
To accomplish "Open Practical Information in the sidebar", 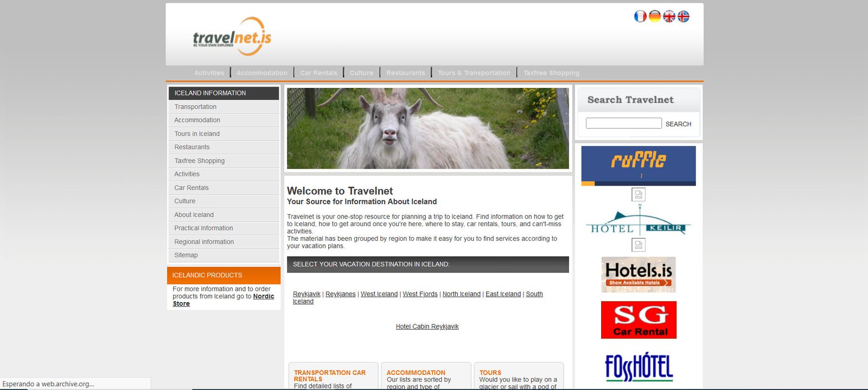I will click(x=203, y=228).
